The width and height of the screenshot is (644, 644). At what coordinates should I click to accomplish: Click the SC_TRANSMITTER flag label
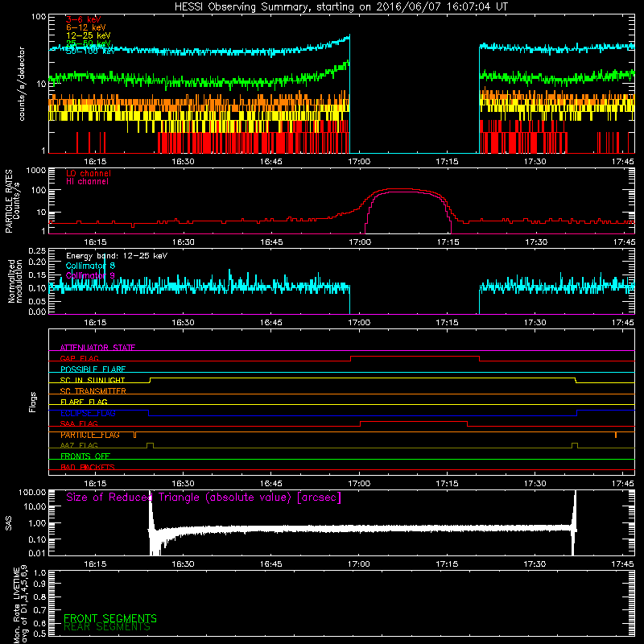tap(93, 391)
